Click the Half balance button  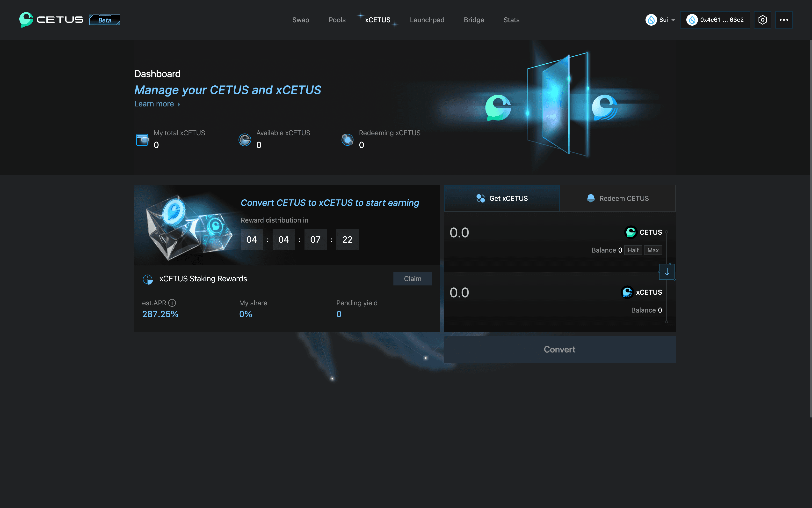click(x=633, y=250)
